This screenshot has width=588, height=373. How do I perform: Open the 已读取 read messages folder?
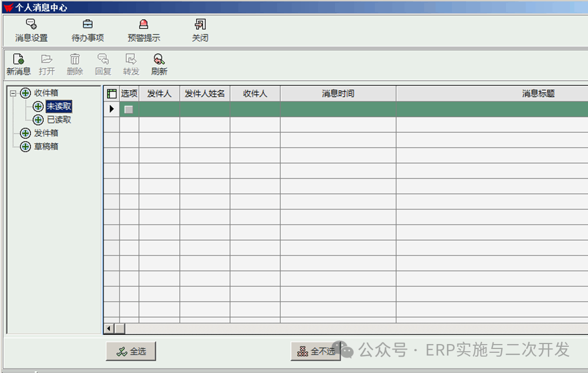59,120
